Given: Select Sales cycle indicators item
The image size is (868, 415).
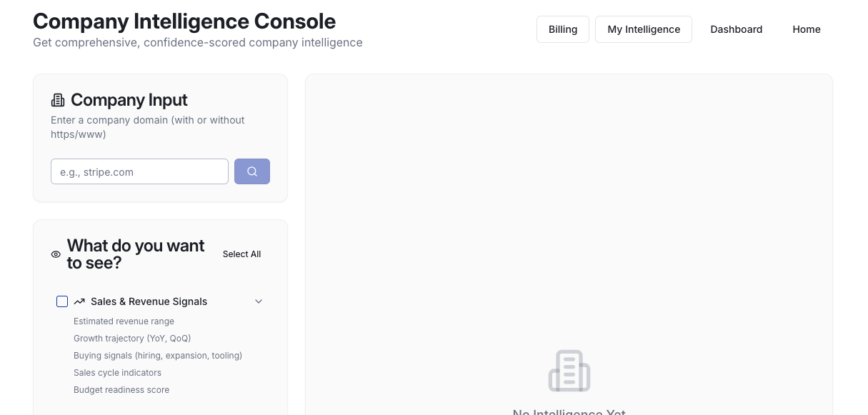Looking at the screenshot, I should point(117,373).
